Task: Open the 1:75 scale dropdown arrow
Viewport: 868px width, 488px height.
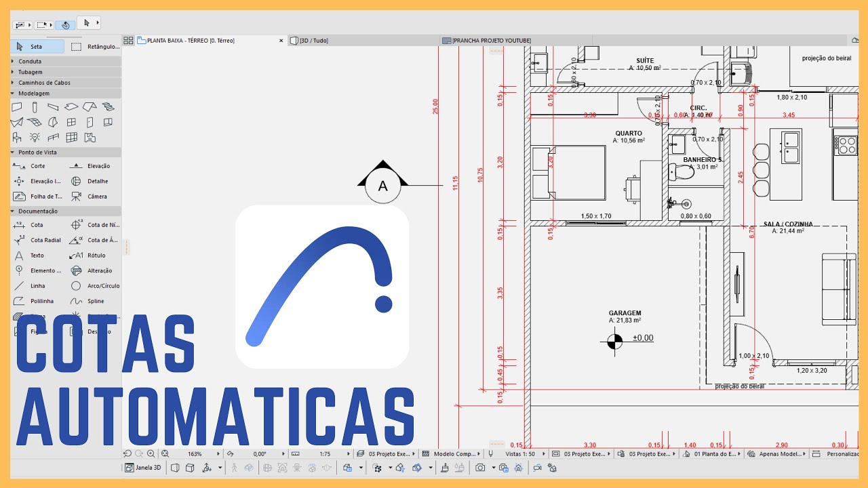Action: tap(349, 453)
